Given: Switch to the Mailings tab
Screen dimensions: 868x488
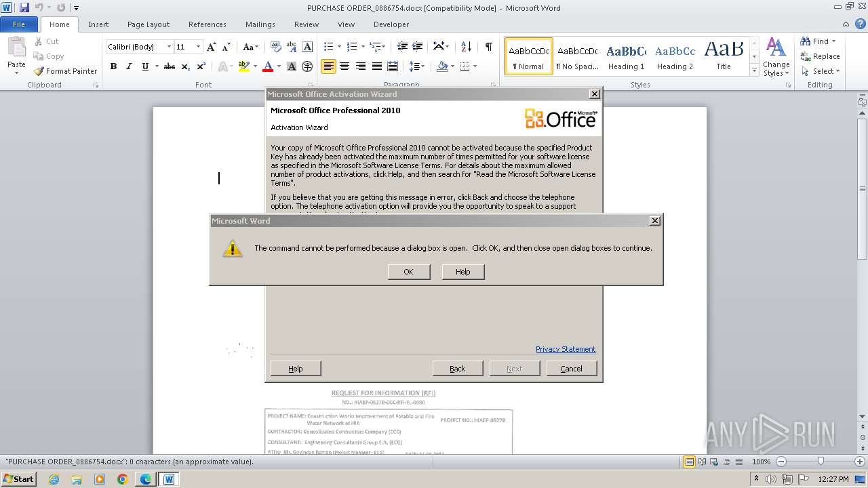Looking at the screenshot, I should click(x=260, y=24).
